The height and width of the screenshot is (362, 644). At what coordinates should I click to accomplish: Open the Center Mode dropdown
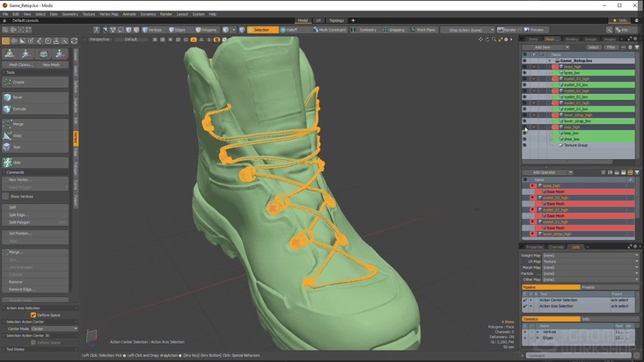[55, 329]
